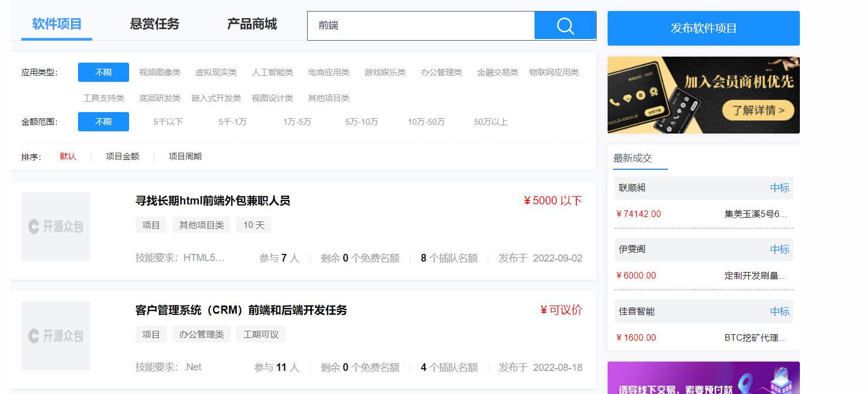868x394 pixels.
Task: Click the search magnifier button
Action: coord(565,25)
